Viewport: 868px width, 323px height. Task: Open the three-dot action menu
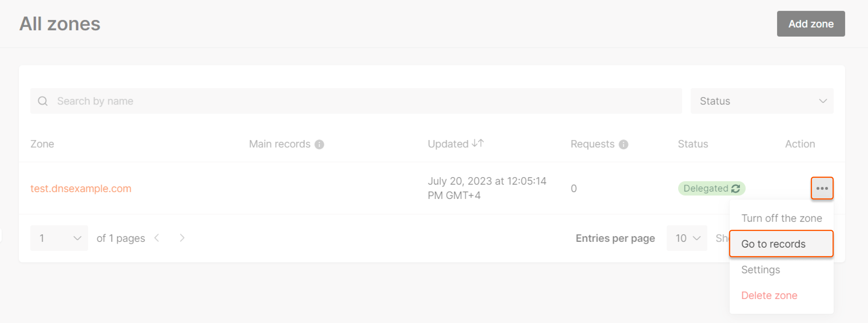822,188
